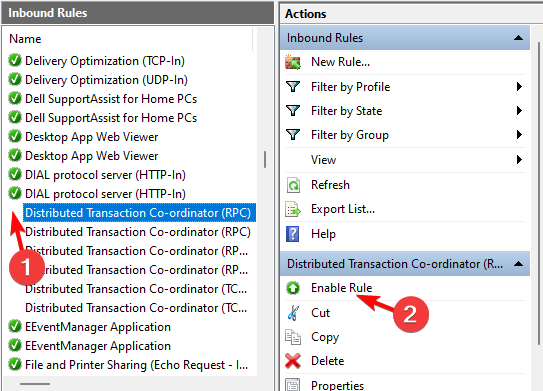Expand the Filter by Group submenu arrow

pyautogui.click(x=519, y=134)
